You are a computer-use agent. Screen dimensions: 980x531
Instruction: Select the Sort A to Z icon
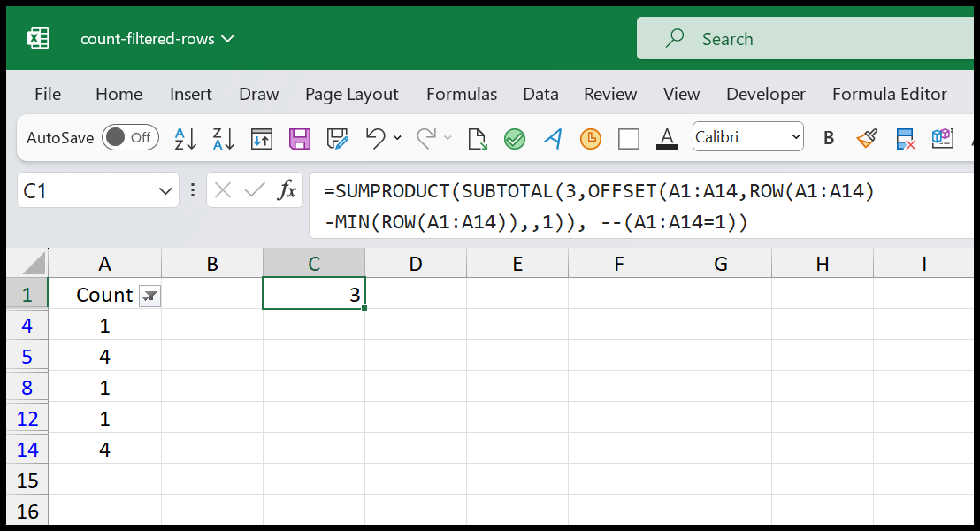pyautogui.click(x=184, y=138)
